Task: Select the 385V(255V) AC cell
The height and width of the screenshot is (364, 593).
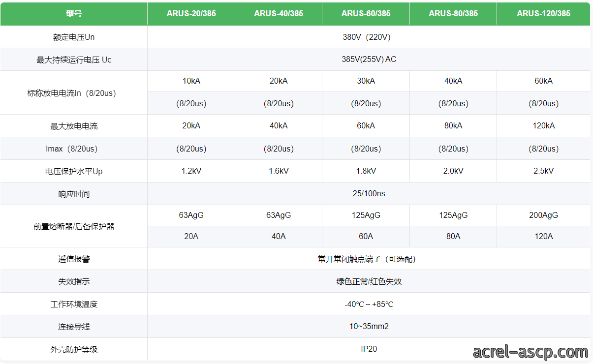Action: [x=369, y=60]
